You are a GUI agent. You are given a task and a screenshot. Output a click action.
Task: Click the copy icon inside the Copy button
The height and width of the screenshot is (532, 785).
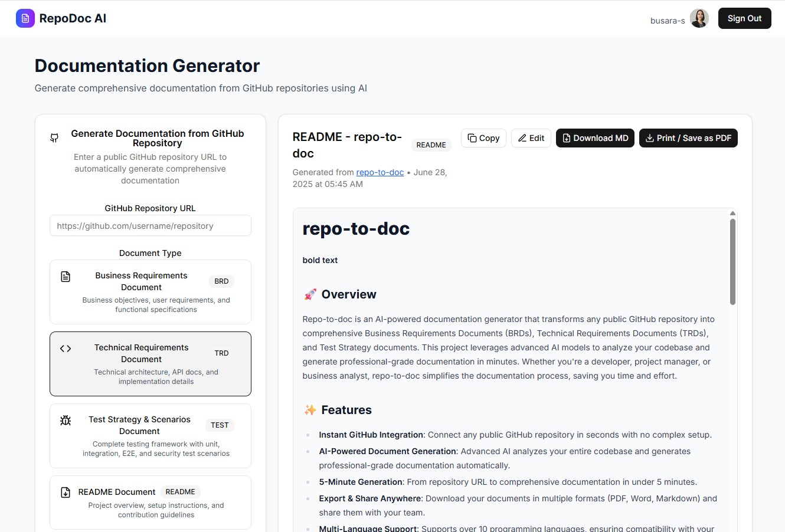pos(472,137)
